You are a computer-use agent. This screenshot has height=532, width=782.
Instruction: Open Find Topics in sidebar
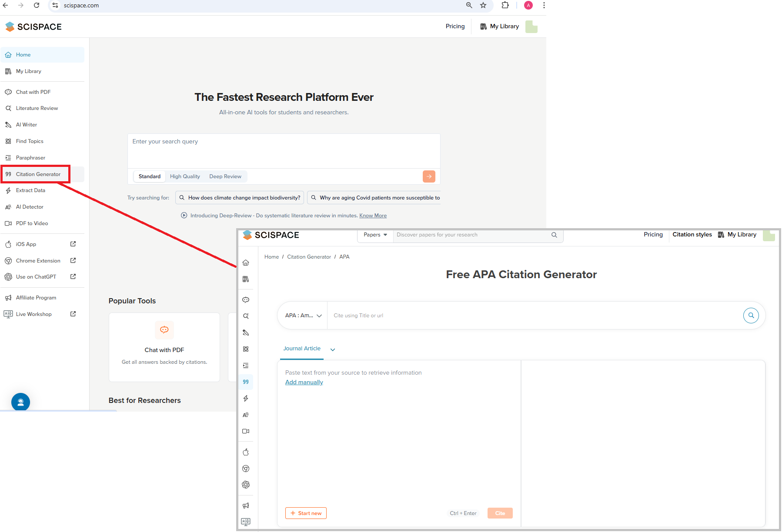pyautogui.click(x=43, y=141)
